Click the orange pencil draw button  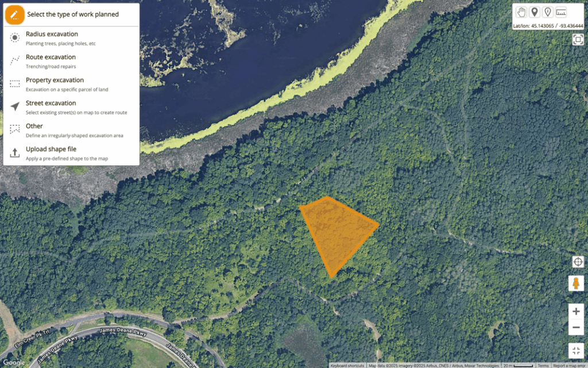[x=14, y=14]
